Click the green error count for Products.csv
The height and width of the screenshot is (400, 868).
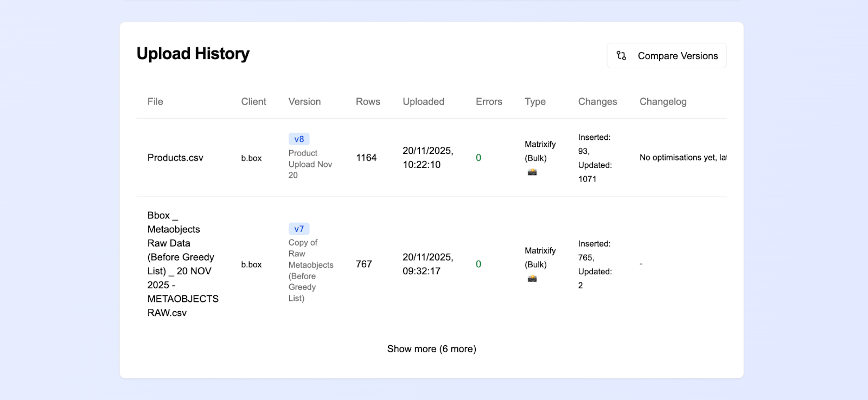tap(478, 158)
